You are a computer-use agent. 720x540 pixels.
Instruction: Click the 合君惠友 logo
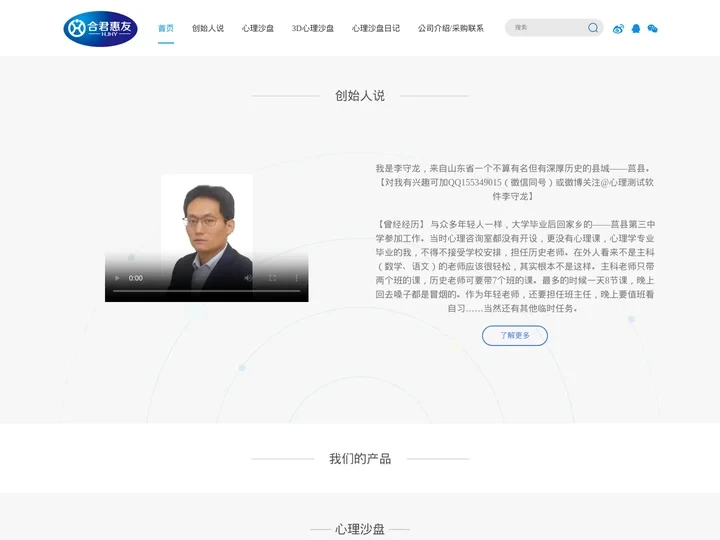click(100, 28)
